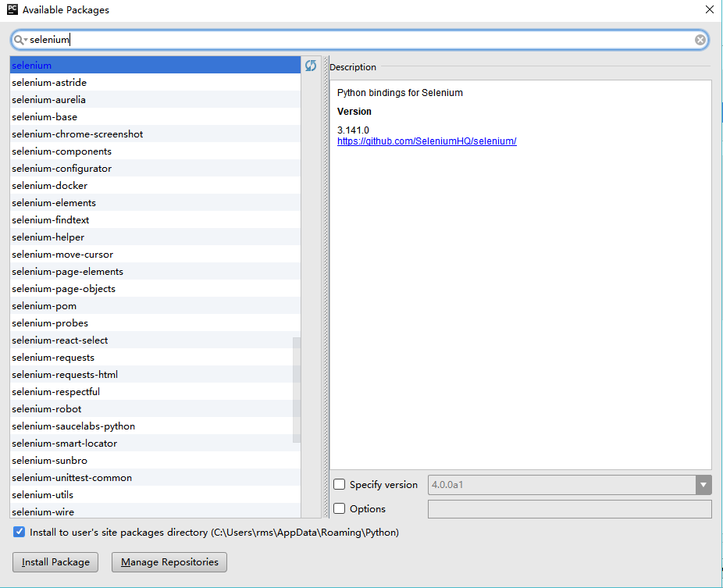Select selenium-utils package
Viewport: 723px width, 588px height.
tap(155, 495)
